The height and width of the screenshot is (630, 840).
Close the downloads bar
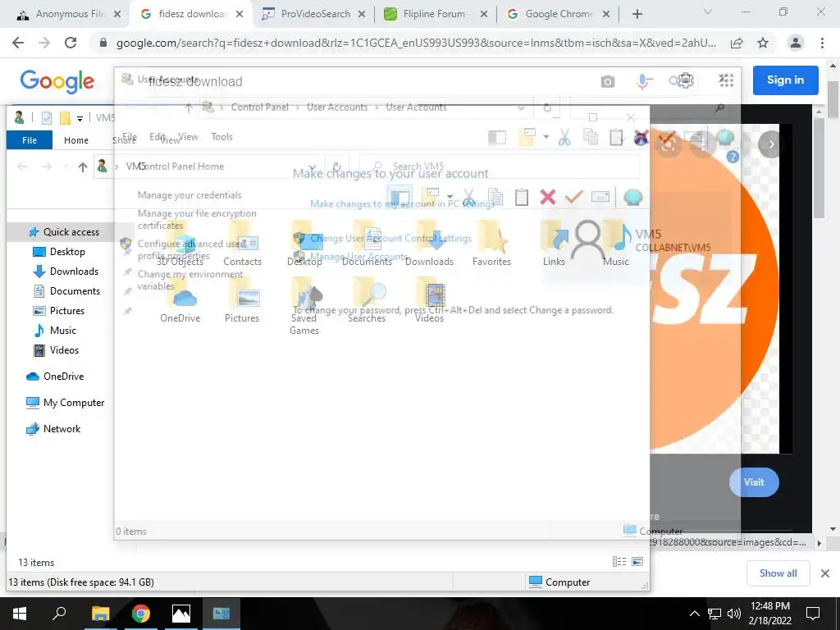pos(825,573)
